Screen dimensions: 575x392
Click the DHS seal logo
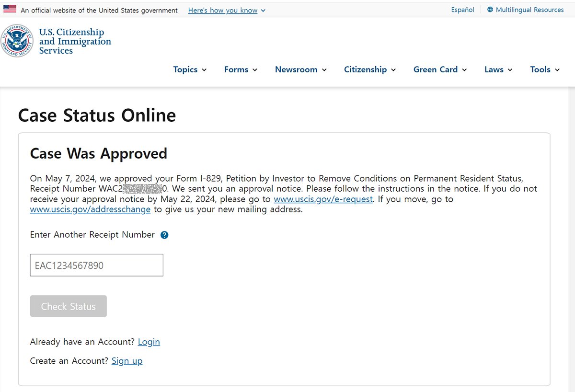[x=18, y=41]
